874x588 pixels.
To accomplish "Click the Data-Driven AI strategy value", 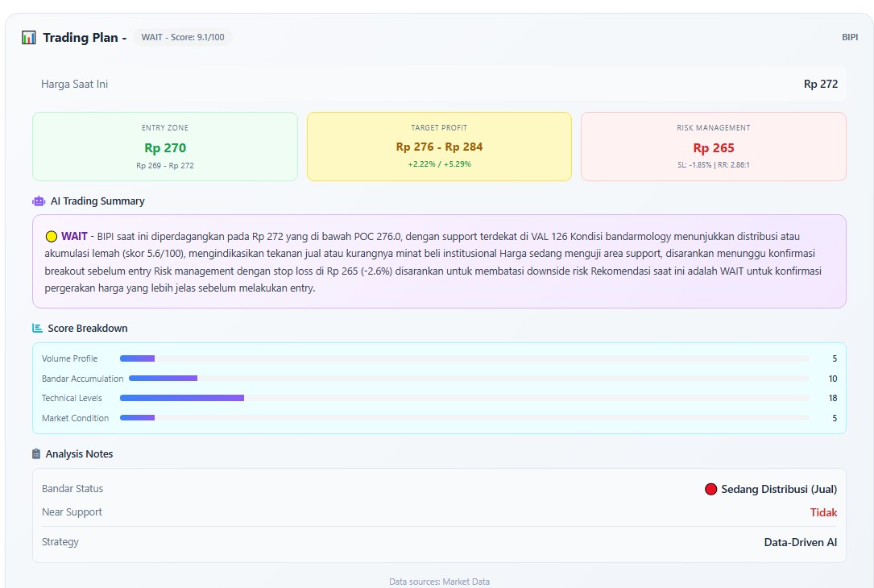I will pyautogui.click(x=800, y=542).
